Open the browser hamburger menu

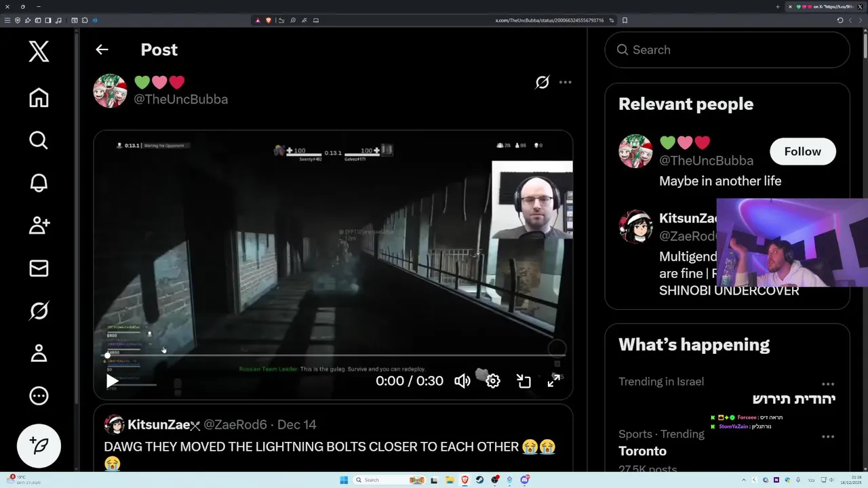pyautogui.click(x=7, y=20)
